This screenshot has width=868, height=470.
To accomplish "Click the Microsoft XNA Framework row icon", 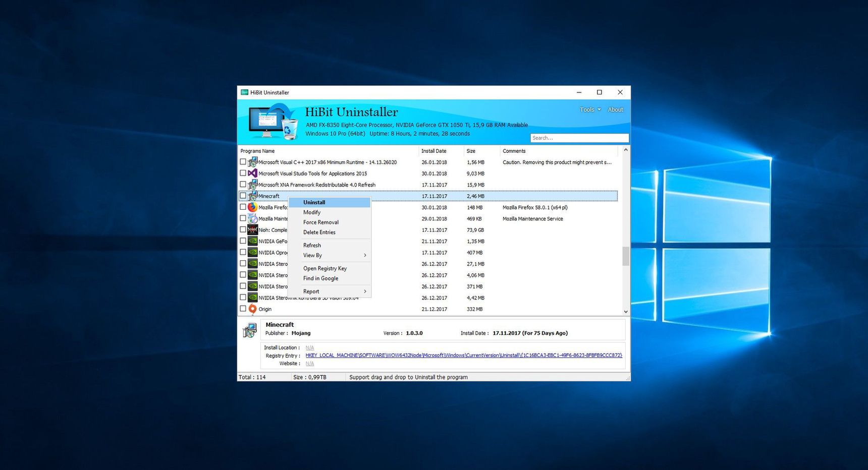I will pos(252,185).
